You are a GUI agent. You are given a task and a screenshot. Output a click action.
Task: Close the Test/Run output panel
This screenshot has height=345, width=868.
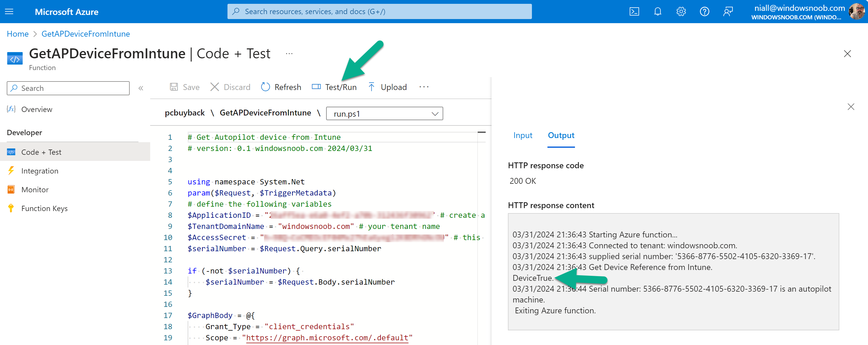(x=851, y=107)
